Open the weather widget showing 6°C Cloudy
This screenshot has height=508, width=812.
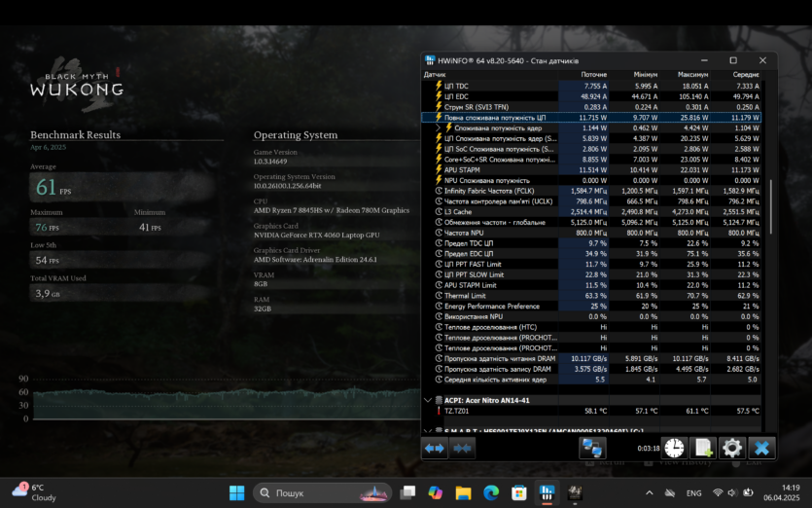34,492
